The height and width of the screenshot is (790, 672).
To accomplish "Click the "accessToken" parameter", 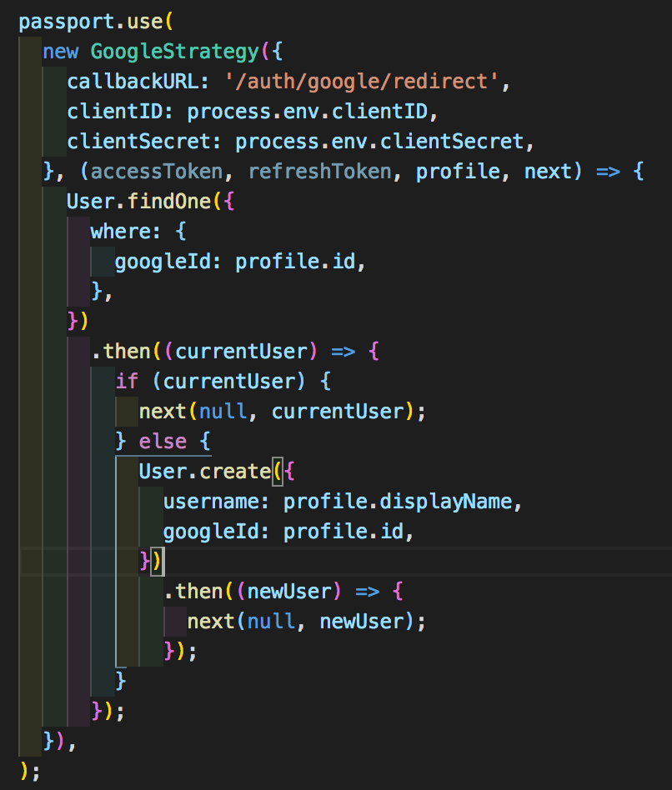I will click(157, 172).
